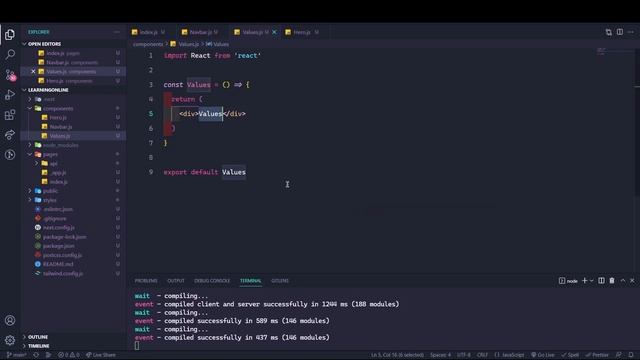Open Hero.js in the components folder
The height and width of the screenshot is (360, 640).
(x=58, y=118)
